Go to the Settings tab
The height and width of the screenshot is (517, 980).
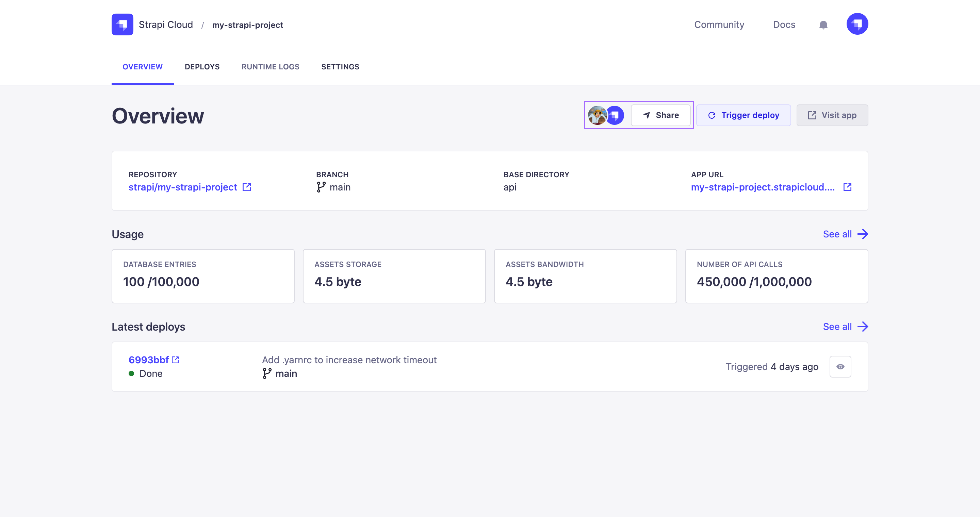(x=340, y=67)
